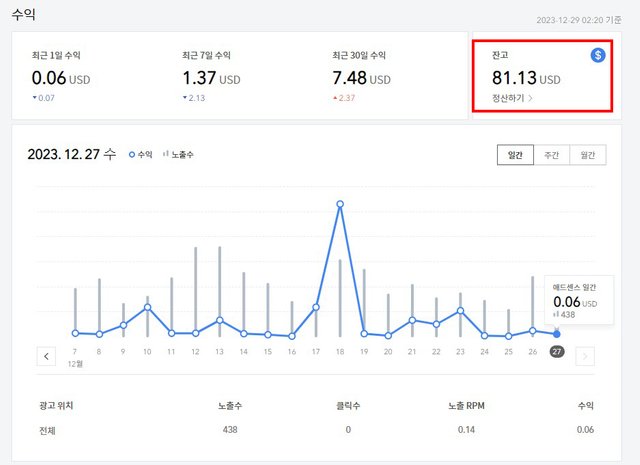This screenshot has height=465, width=640.
Task: Select the data point for day 17
Action: (316, 307)
